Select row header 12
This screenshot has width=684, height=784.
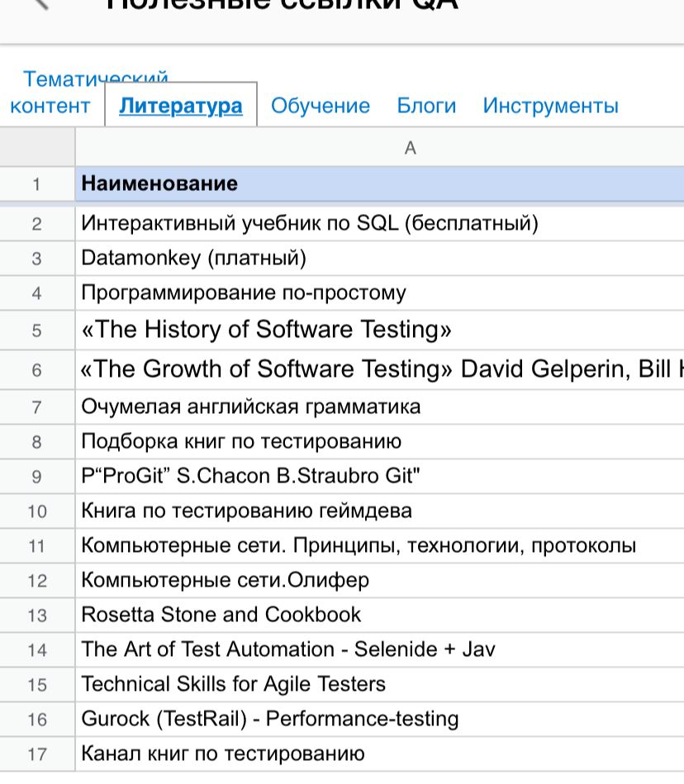pos(37,581)
